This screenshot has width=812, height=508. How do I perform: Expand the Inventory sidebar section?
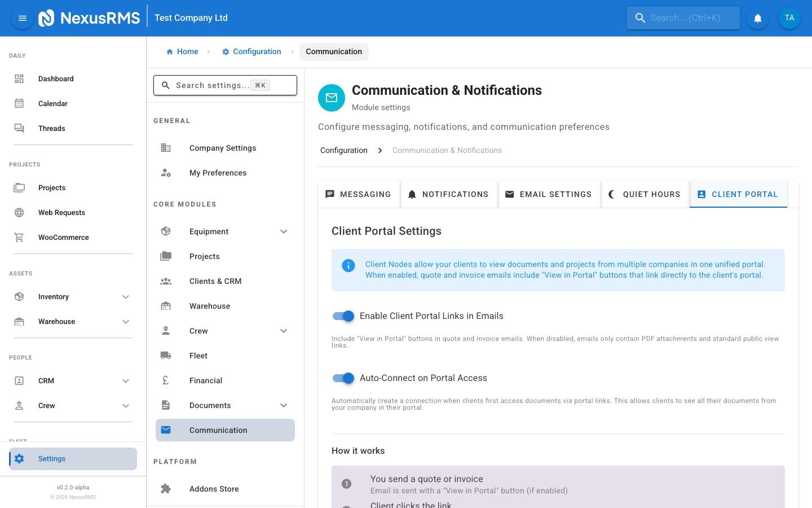(126, 296)
